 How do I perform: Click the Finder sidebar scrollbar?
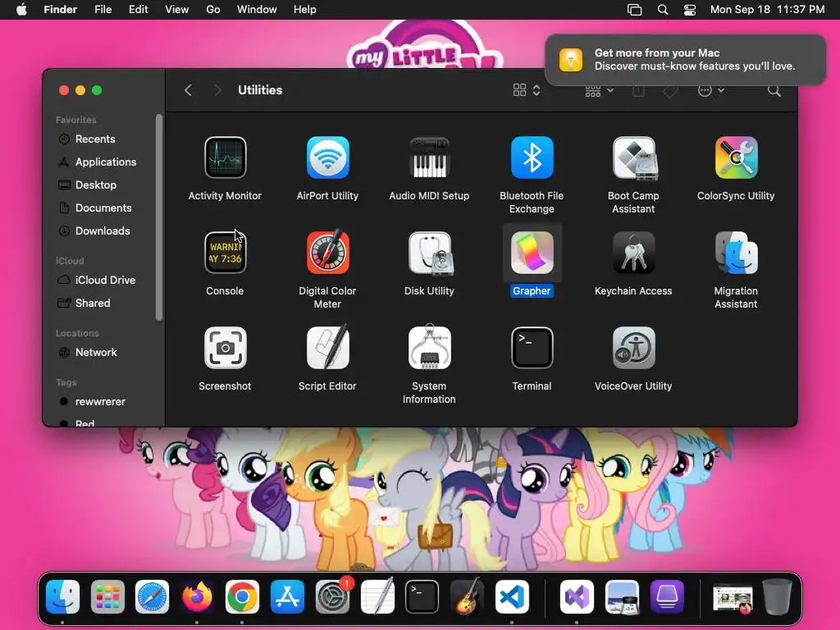point(158,217)
